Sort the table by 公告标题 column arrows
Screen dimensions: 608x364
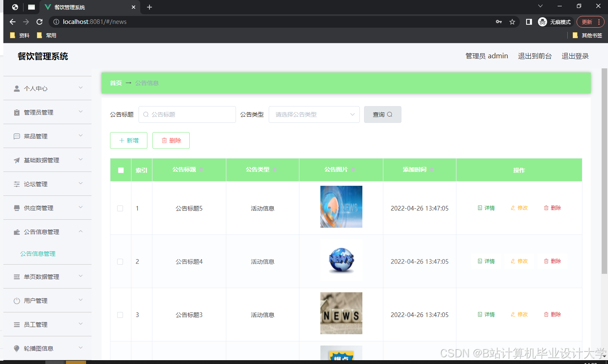201,169
